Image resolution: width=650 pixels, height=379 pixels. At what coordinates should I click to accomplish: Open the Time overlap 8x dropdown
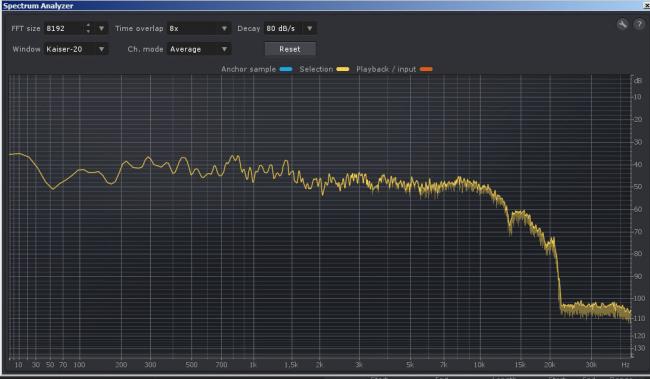[199, 28]
